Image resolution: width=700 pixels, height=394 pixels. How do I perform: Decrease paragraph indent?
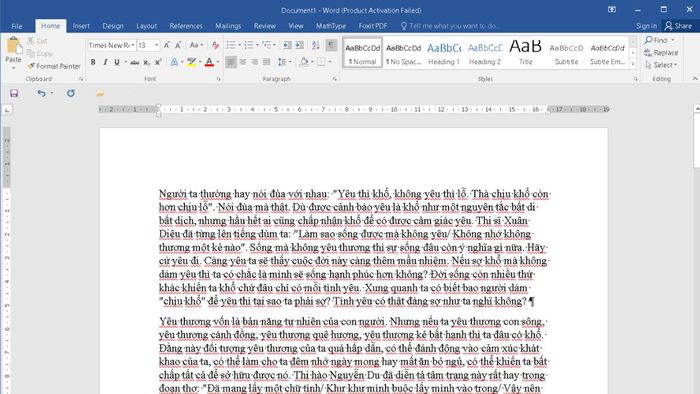click(x=287, y=45)
